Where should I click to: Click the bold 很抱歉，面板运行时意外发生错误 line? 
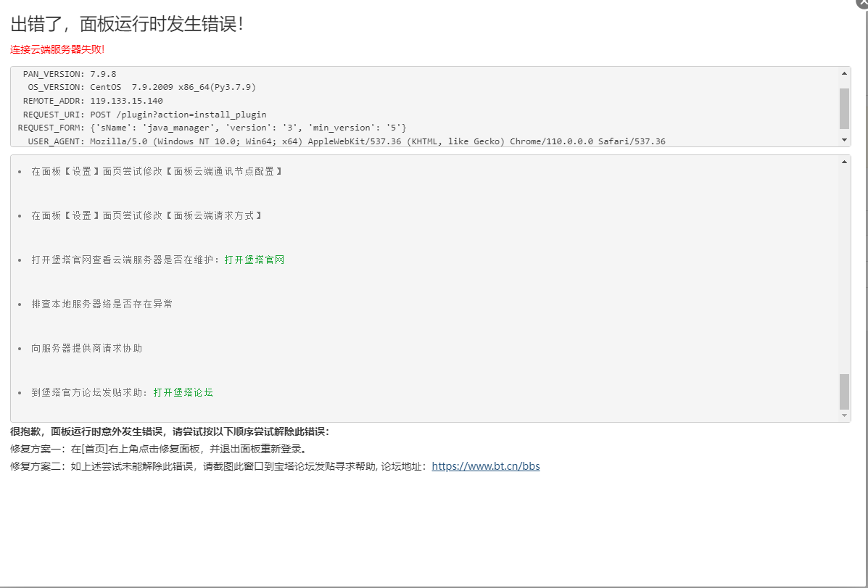click(x=170, y=431)
